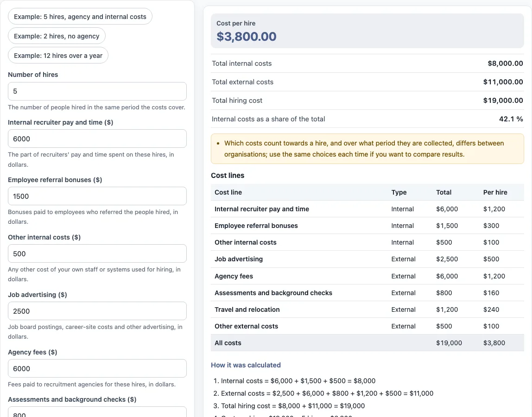Viewport: 532px width, 417px height.
Task: Click the $240 travel per hire cell
Action: [x=491, y=310]
